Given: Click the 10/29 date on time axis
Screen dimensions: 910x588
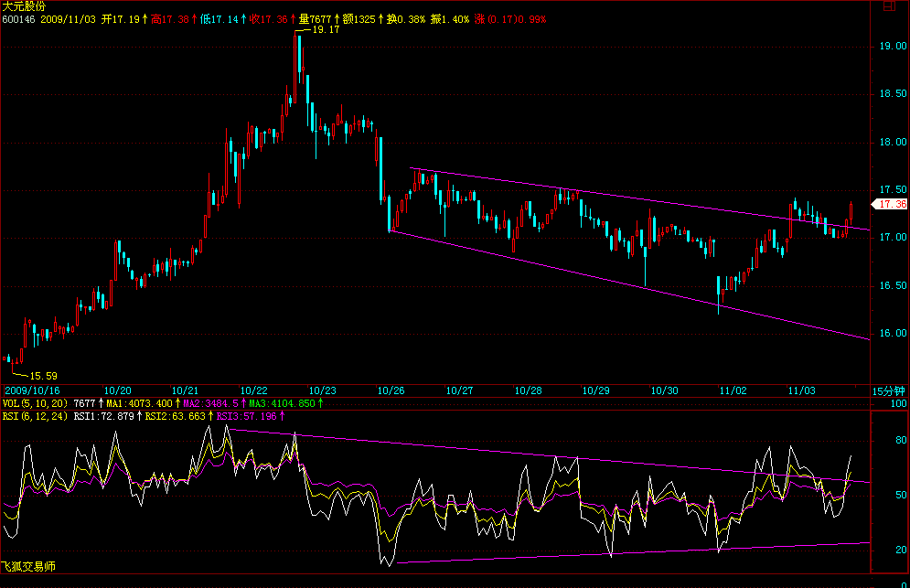Looking at the screenshot, I should tap(596, 390).
